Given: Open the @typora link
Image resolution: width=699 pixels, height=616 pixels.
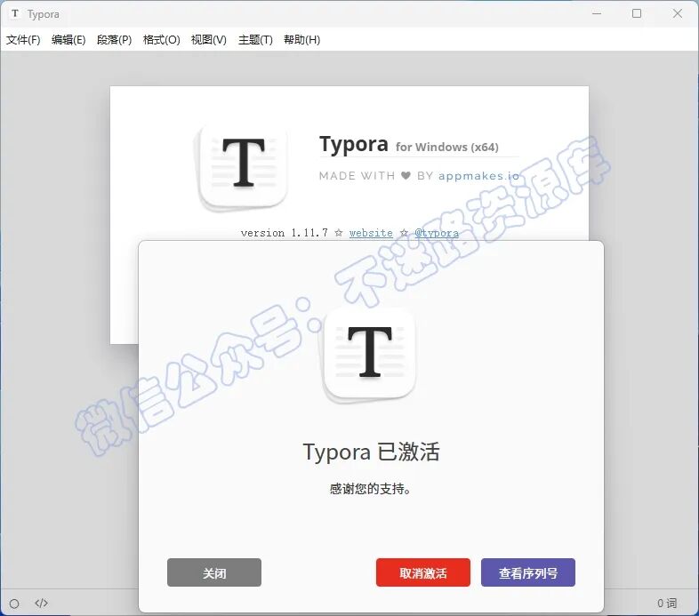Looking at the screenshot, I should tap(437, 233).
